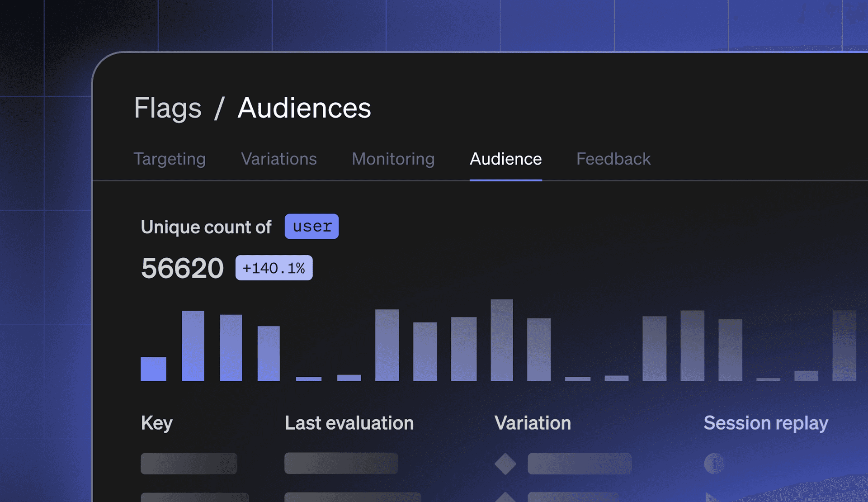Navigate to Flags via the breadcrumb
Viewport: 868px width, 502px height.
pos(168,108)
